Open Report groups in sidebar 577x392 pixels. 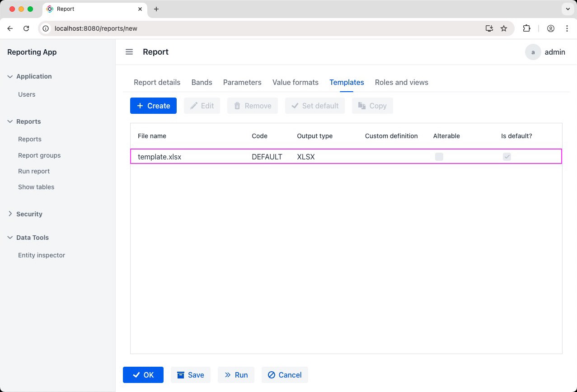[x=39, y=155]
